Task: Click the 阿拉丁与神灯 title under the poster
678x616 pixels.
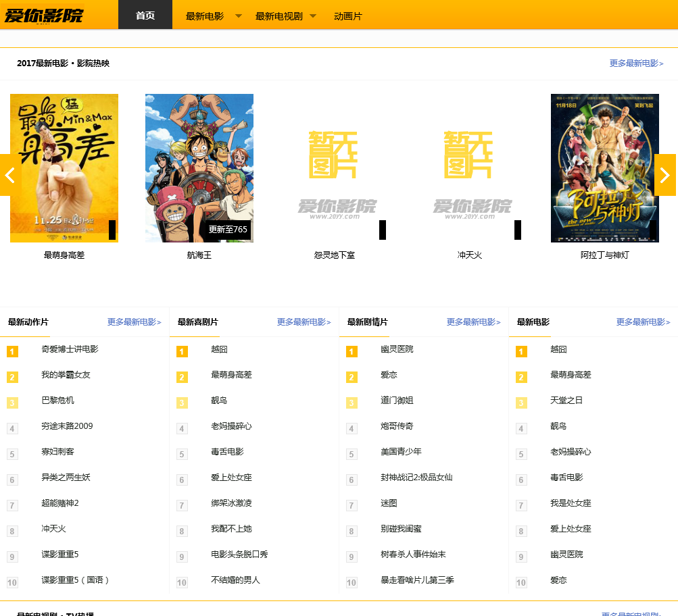Action: click(x=604, y=255)
